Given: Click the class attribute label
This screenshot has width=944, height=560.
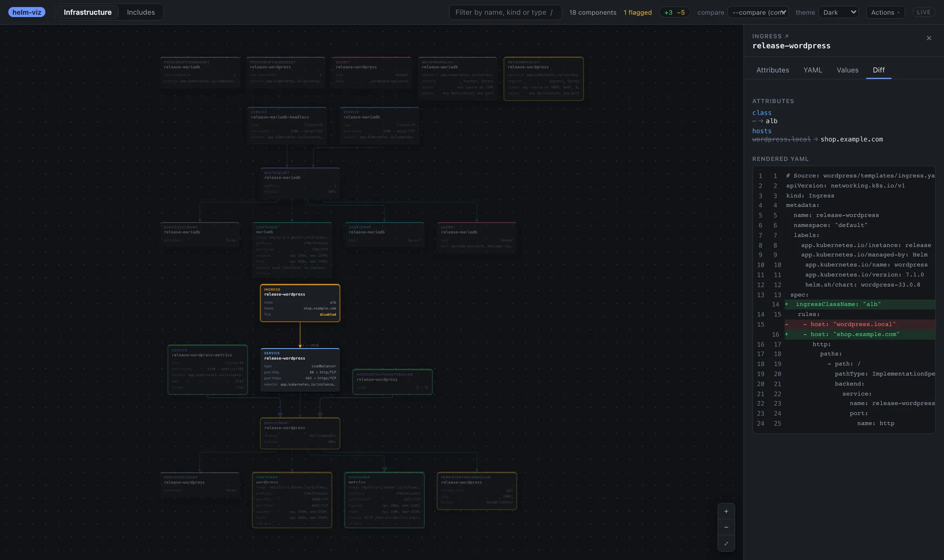Looking at the screenshot, I should [762, 113].
